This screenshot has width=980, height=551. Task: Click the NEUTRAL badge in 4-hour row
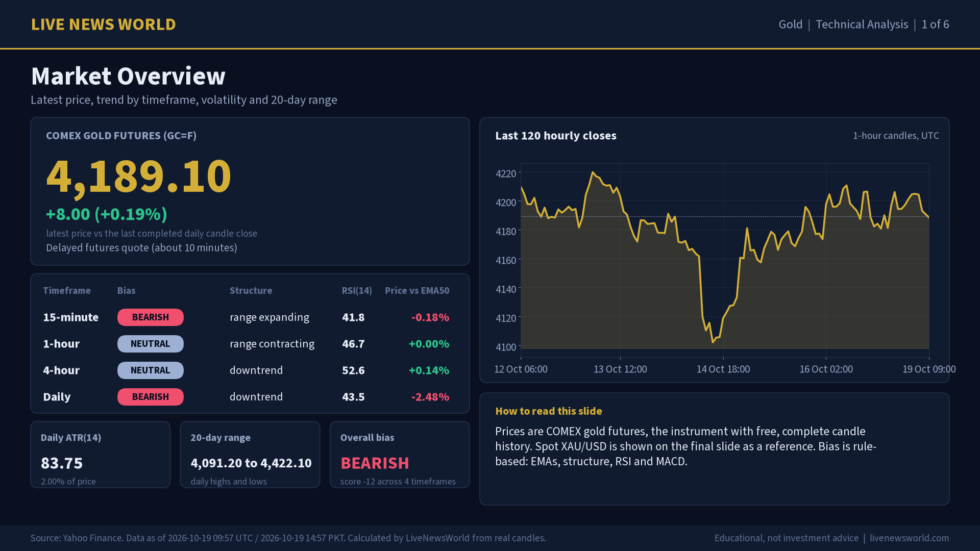click(x=151, y=370)
